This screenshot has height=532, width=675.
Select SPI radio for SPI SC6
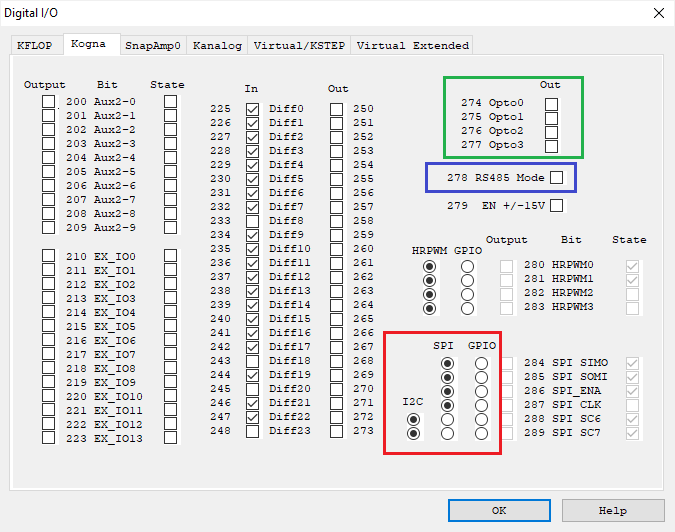[x=447, y=420]
